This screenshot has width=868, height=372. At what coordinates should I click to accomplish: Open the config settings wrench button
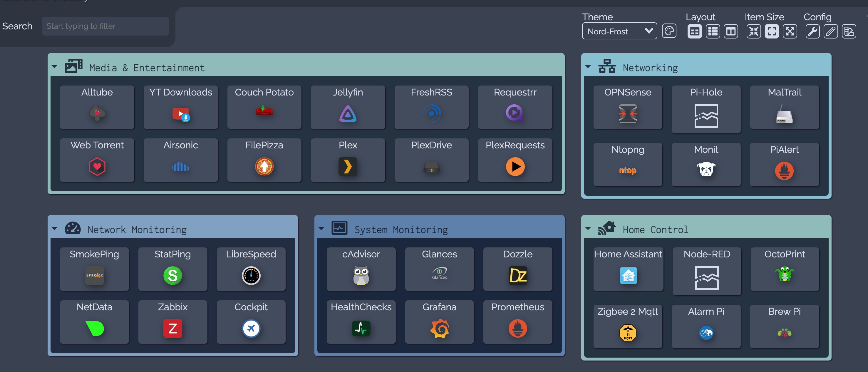pyautogui.click(x=812, y=31)
